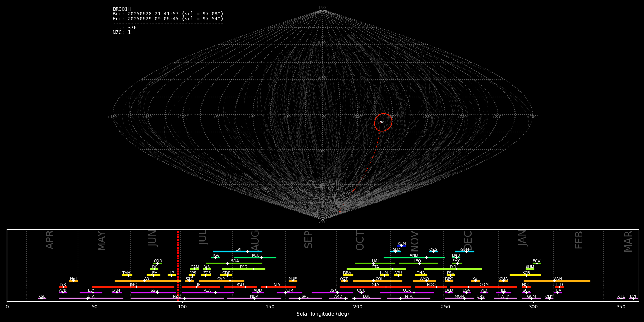This screenshot has width=644, height=322.
Task: Click the yellow XCB shower bar
Action: pos(525,275)
